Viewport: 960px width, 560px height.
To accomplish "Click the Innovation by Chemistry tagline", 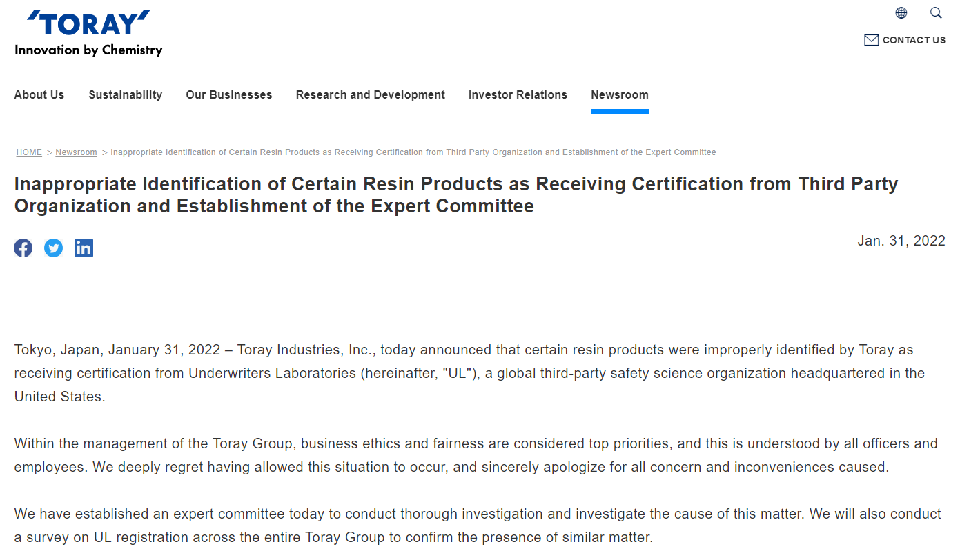I will tap(88, 50).
